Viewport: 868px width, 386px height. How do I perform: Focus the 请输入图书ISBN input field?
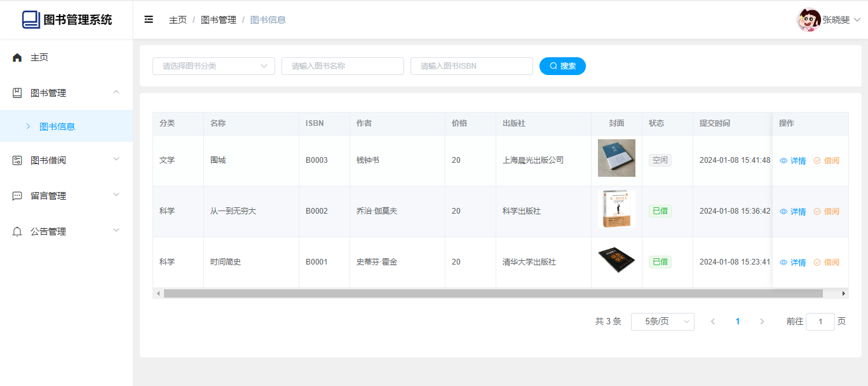click(x=471, y=66)
